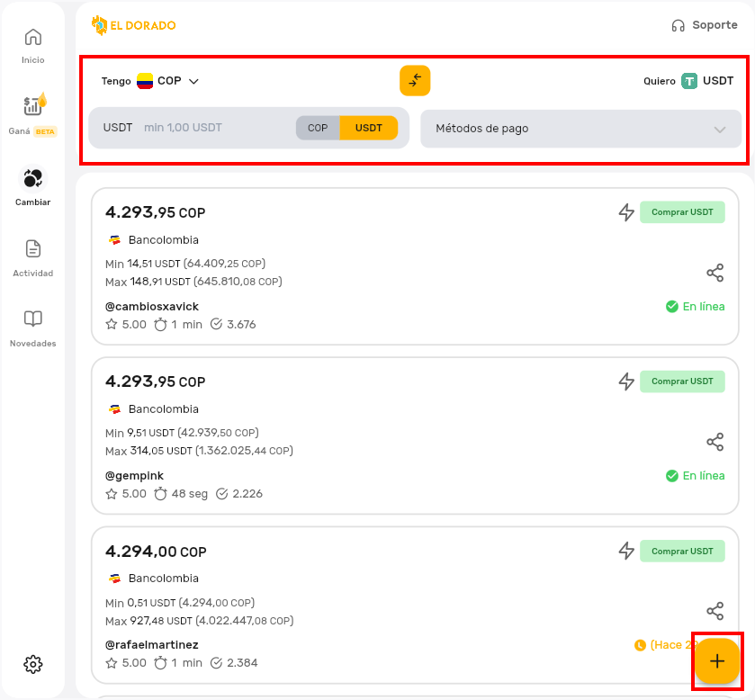The height and width of the screenshot is (700, 755).
Task: Select Cambiar label in sidebar
Action: pyautogui.click(x=32, y=202)
